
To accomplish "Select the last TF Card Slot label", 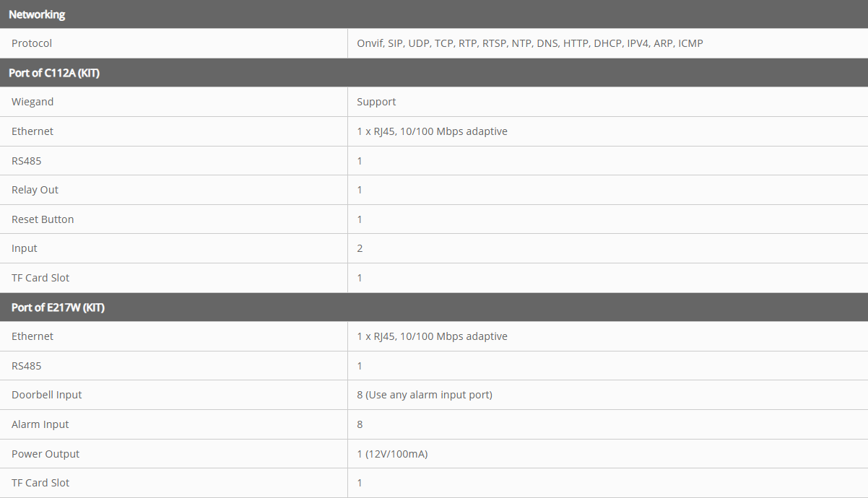I will click(x=40, y=483).
